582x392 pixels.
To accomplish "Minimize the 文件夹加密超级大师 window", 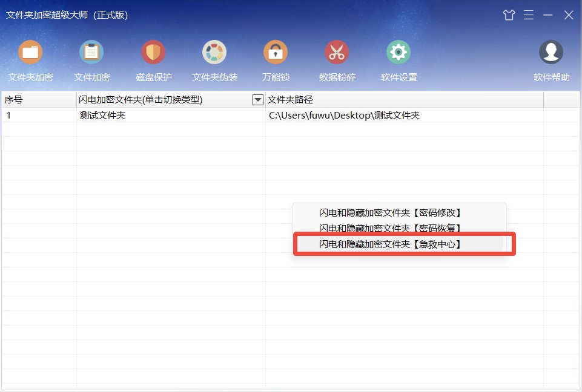I will pos(548,15).
